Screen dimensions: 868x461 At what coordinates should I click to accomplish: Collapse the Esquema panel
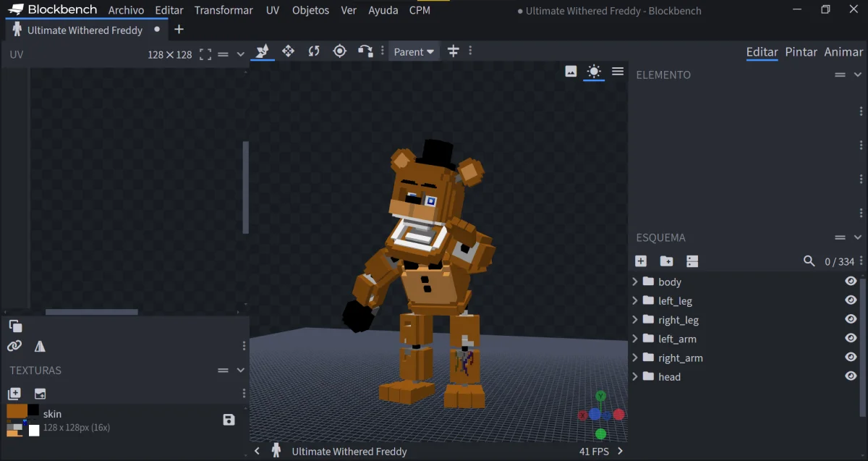click(x=858, y=237)
